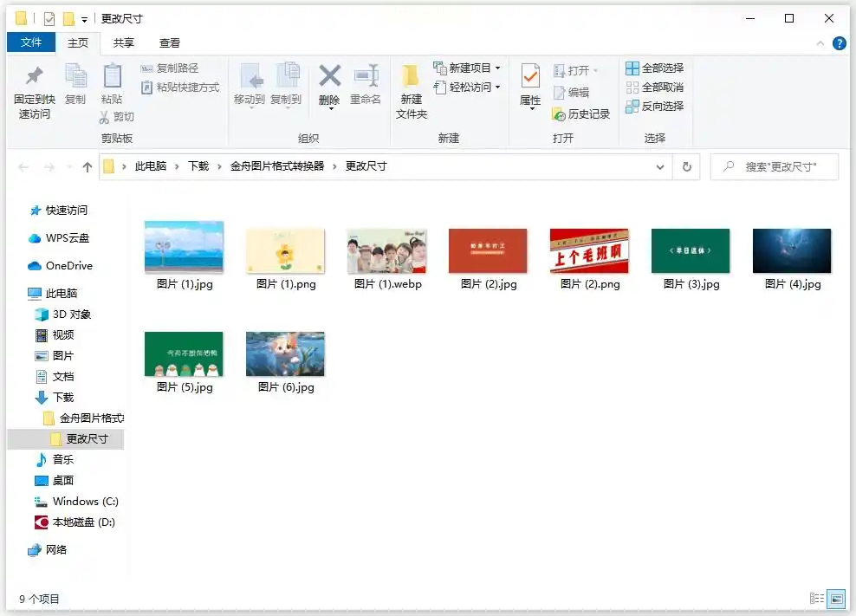Image resolution: width=856 pixels, height=616 pixels.
Task: Click the Delete (删除) X icon
Action: pyautogui.click(x=330, y=76)
